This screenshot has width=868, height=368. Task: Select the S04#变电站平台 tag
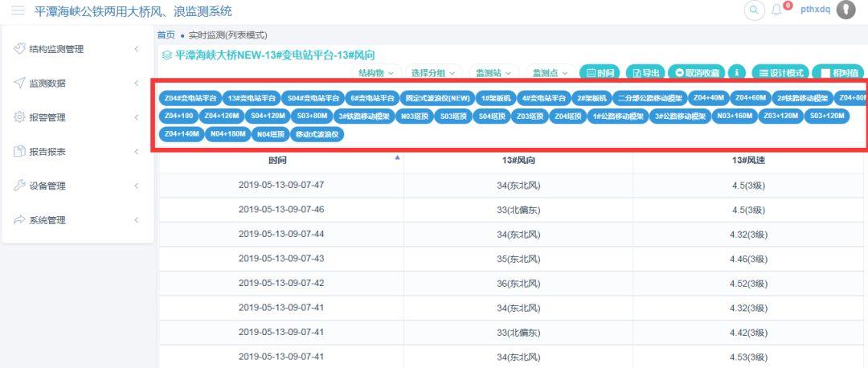pos(312,99)
